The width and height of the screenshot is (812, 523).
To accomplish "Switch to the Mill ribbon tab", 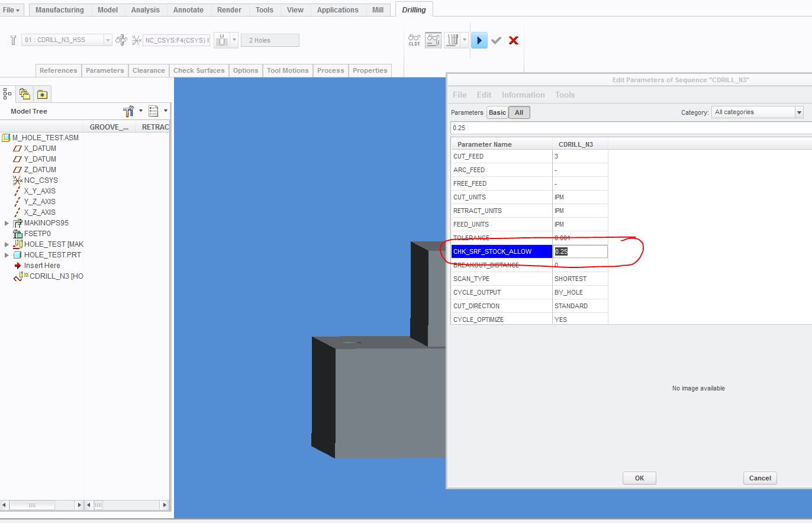I will [x=378, y=10].
